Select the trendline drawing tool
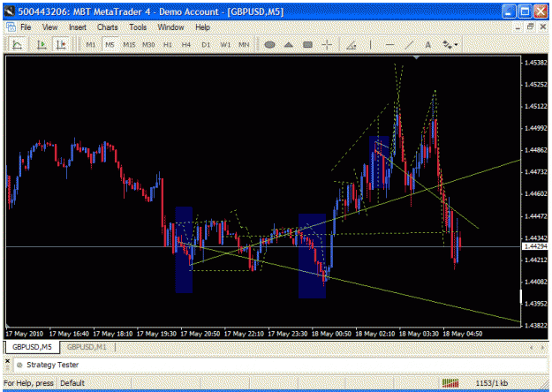Viewport: 552px width, 392px height. (x=409, y=45)
